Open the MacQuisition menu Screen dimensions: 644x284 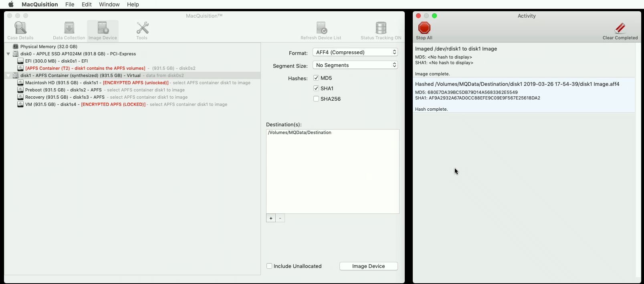click(40, 4)
